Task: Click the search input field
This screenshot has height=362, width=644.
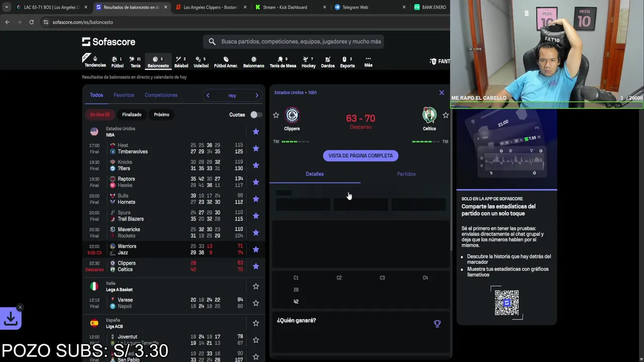Action: (294, 42)
